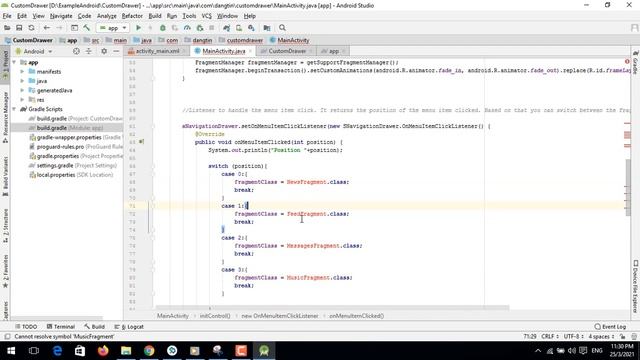Click the Search Everywhere magnifier icon
The width and height of the screenshot is (640, 360).
282,28
